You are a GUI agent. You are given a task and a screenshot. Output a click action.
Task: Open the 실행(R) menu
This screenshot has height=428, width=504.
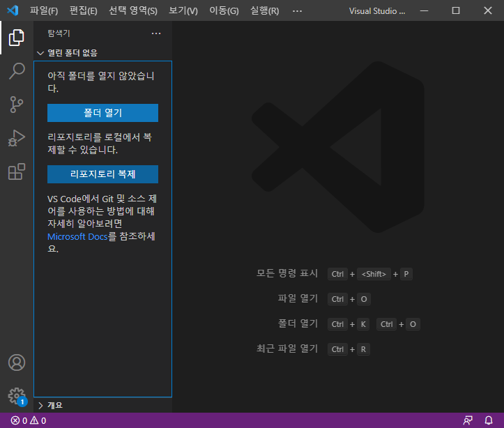[264, 10]
